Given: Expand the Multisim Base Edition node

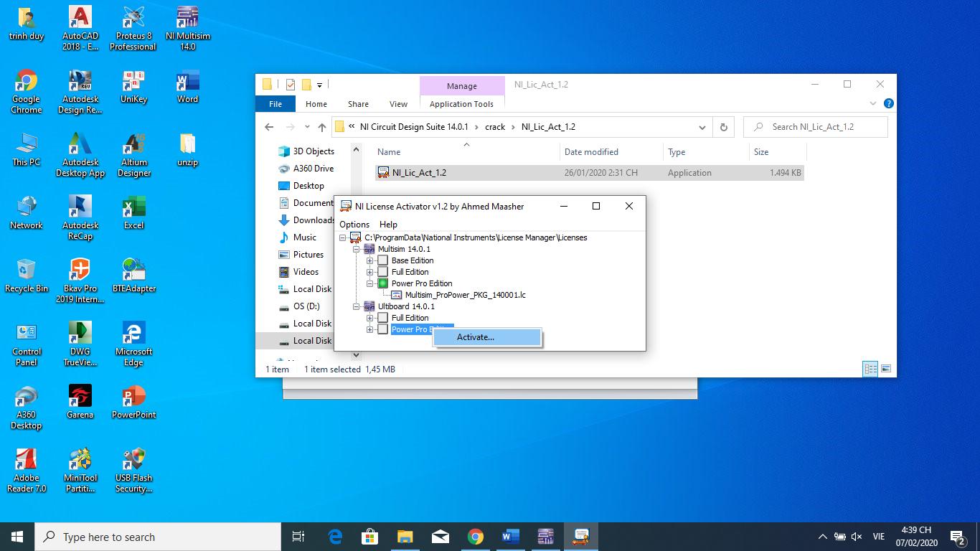Looking at the screenshot, I should click(x=370, y=260).
